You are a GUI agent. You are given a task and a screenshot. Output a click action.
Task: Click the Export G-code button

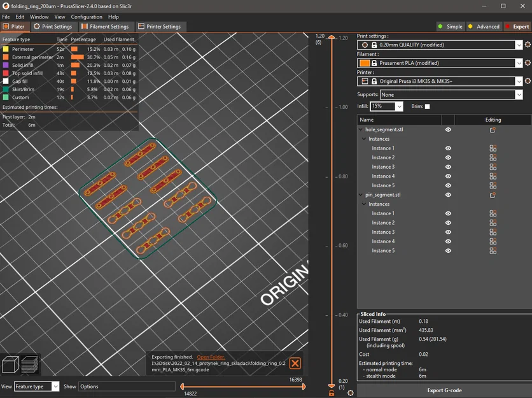click(x=444, y=390)
